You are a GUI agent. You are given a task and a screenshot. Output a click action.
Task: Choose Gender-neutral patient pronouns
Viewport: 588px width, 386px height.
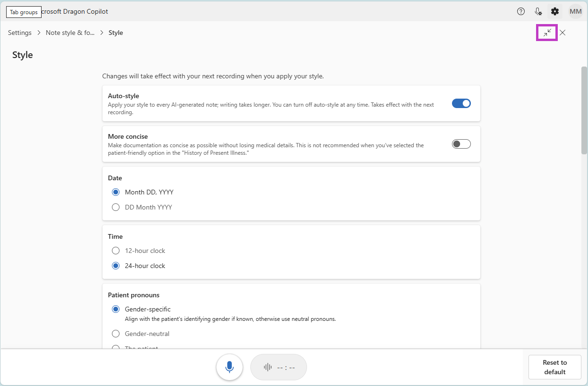[116, 334]
